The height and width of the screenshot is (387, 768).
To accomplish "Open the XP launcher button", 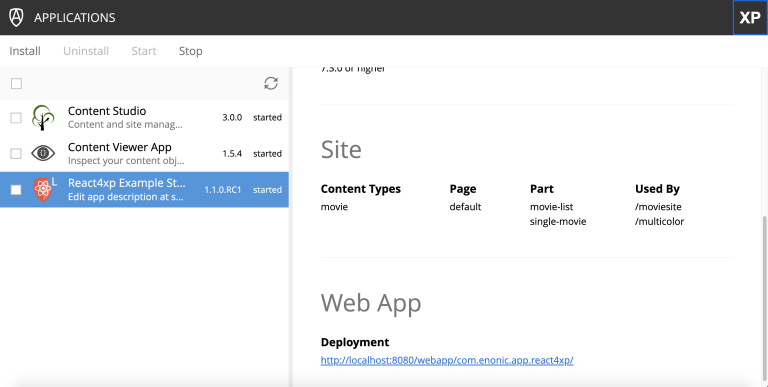I will click(750, 18).
